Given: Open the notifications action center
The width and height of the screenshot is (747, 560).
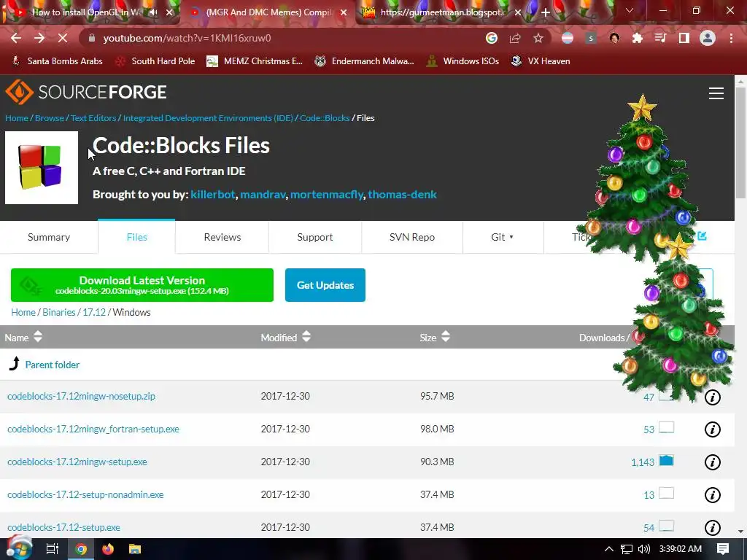Looking at the screenshot, I should (x=723, y=549).
